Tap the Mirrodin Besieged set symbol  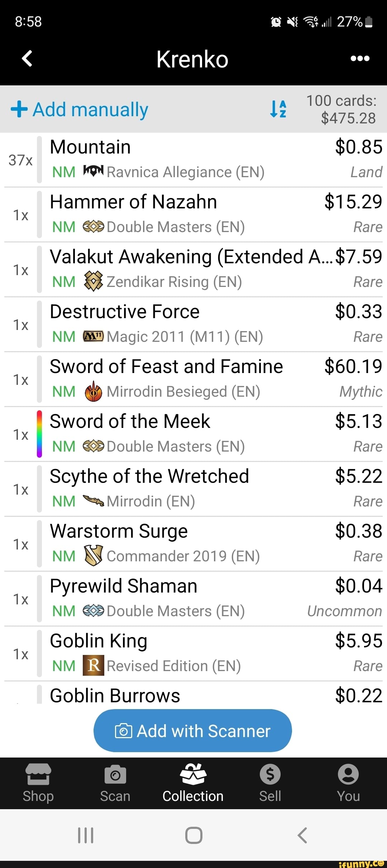93,392
